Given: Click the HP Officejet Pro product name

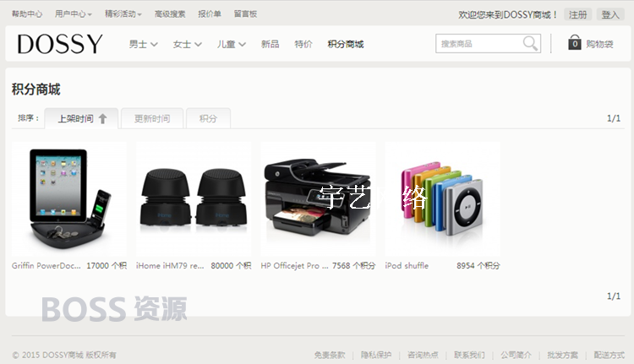Looking at the screenshot, I should (294, 266).
